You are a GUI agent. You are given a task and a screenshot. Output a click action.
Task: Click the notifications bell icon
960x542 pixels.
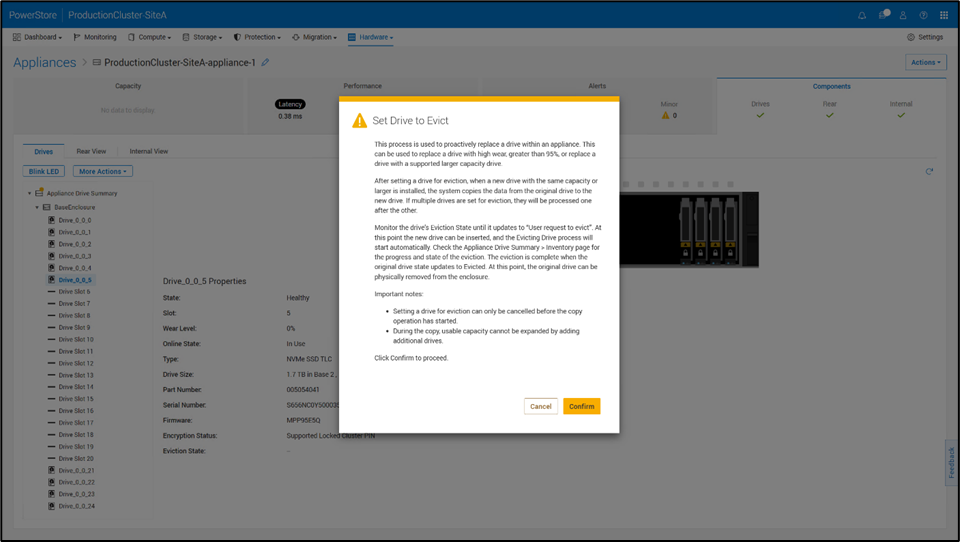862,15
